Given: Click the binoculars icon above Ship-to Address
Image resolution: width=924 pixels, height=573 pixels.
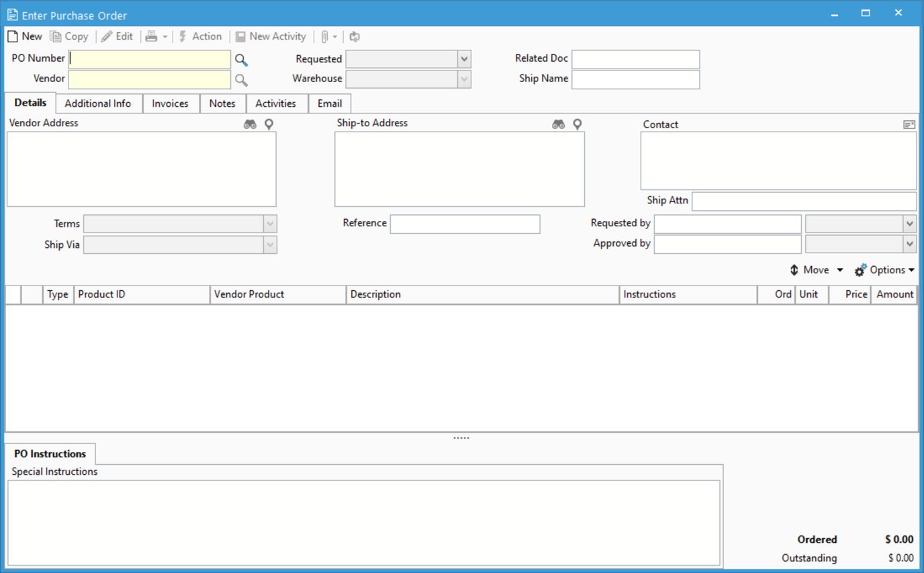Looking at the screenshot, I should pos(558,124).
